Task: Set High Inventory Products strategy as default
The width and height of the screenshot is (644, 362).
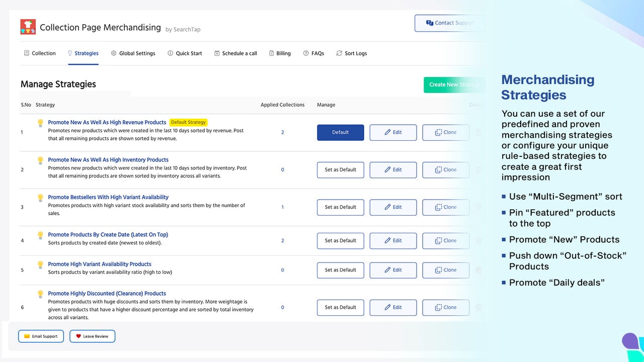Action: pyautogui.click(x=341, y=170)
